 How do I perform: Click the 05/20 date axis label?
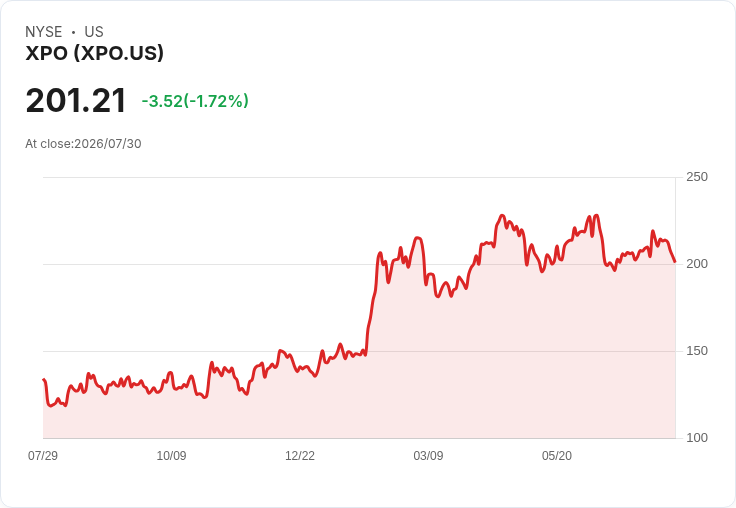pos(557,455)
